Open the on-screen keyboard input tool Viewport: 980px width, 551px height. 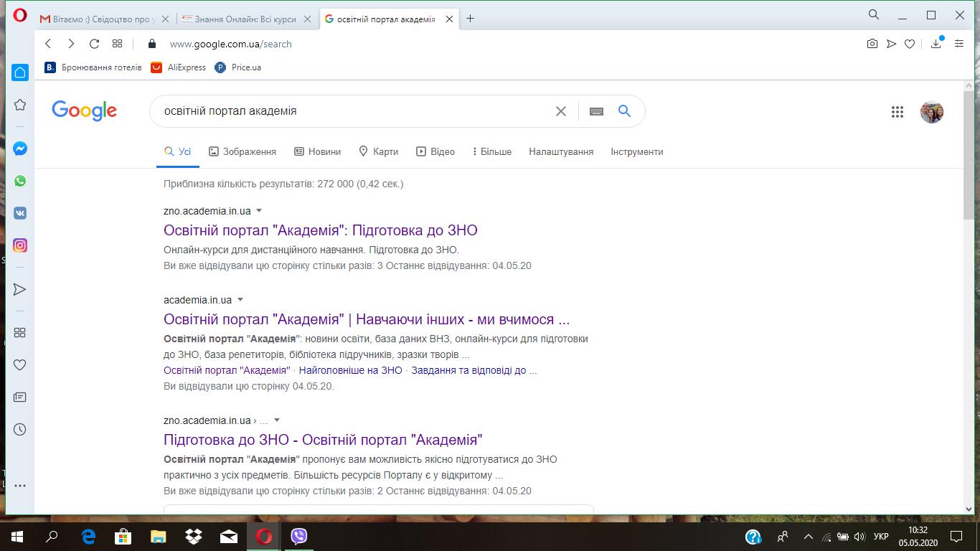(596, 111)
